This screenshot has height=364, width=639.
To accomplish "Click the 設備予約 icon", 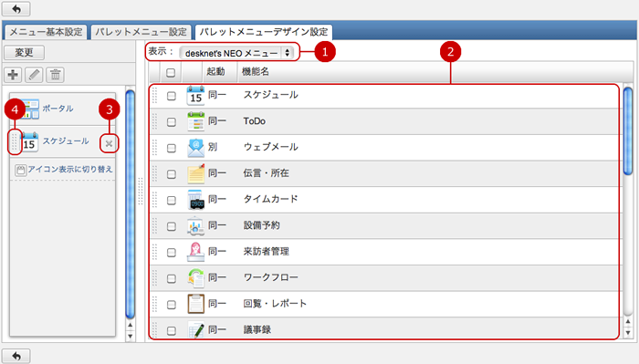I will tap(195, 225).
